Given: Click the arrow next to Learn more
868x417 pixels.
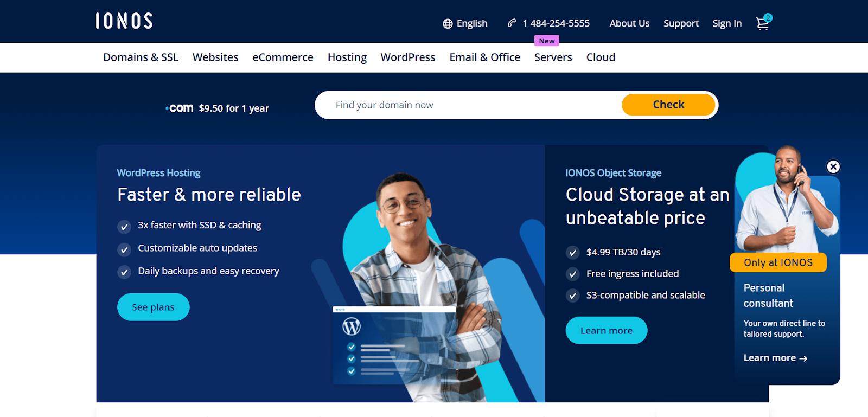Looking at the screenshot, I should (x=803, y=358).
